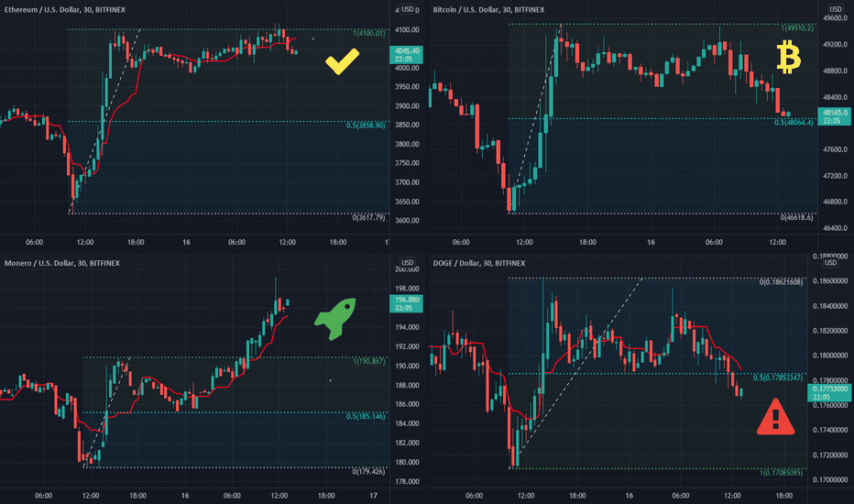Click the 4100.00 tick on Ethereum price axis
854x504 pixels.
[x=408, y=29]
